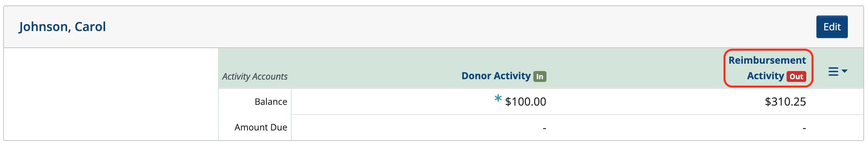
Task: Expand the caret arrow beside the hamburger icon
Action: [844, 71]
